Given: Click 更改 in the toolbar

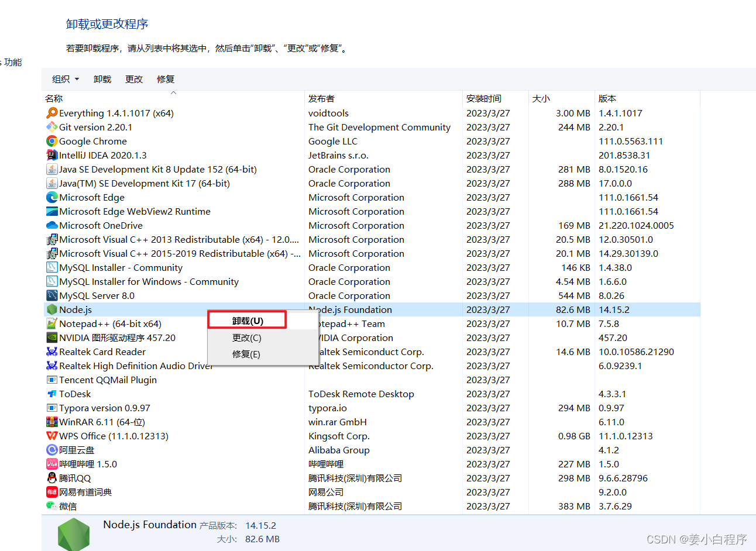Looking at the screenshot, I should click(x=134, y=79).
